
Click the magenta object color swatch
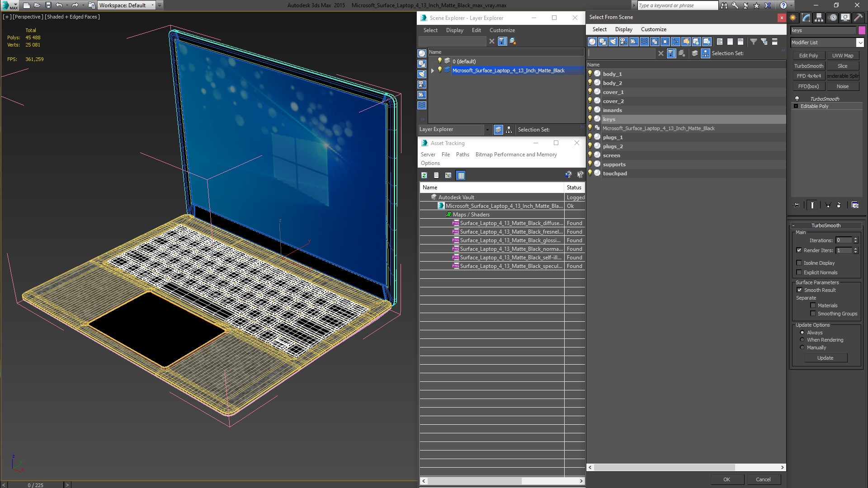(862, 30)
